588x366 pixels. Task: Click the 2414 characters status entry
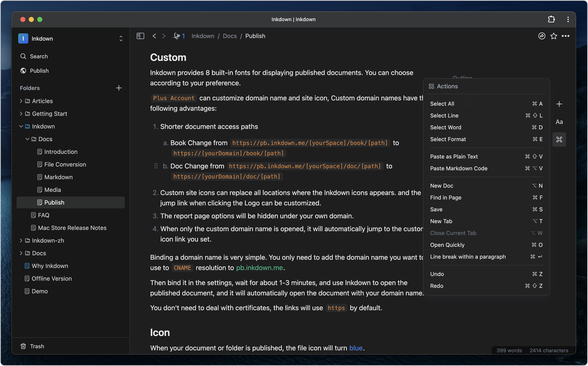point(549,350)
